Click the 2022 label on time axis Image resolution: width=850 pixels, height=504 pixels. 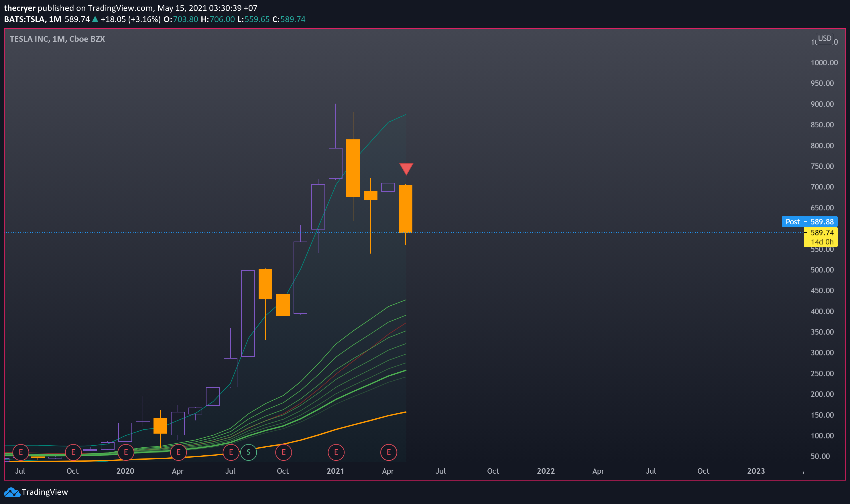click(x=546, y=471)
